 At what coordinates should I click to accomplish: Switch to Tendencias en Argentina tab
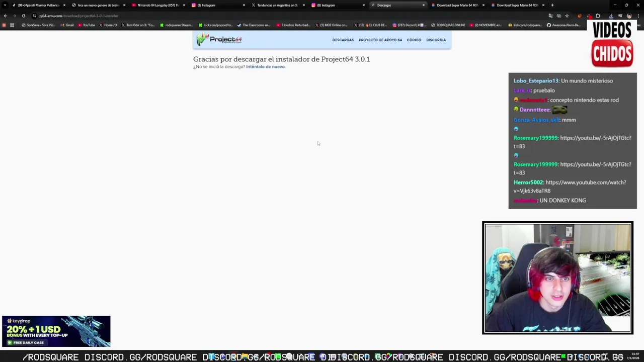click(x=277, y=5)
